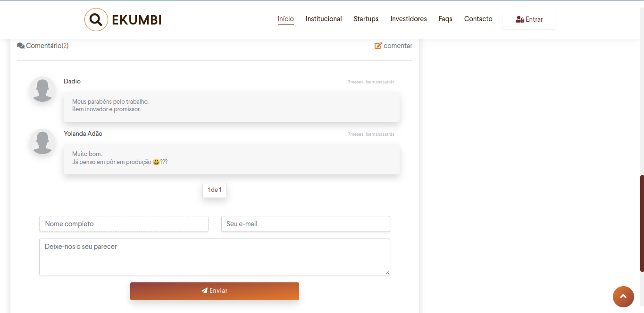Open the Startups navigation link
This screenshot has height=313, width=644.
pyautogui.click(x=366, y=19)
